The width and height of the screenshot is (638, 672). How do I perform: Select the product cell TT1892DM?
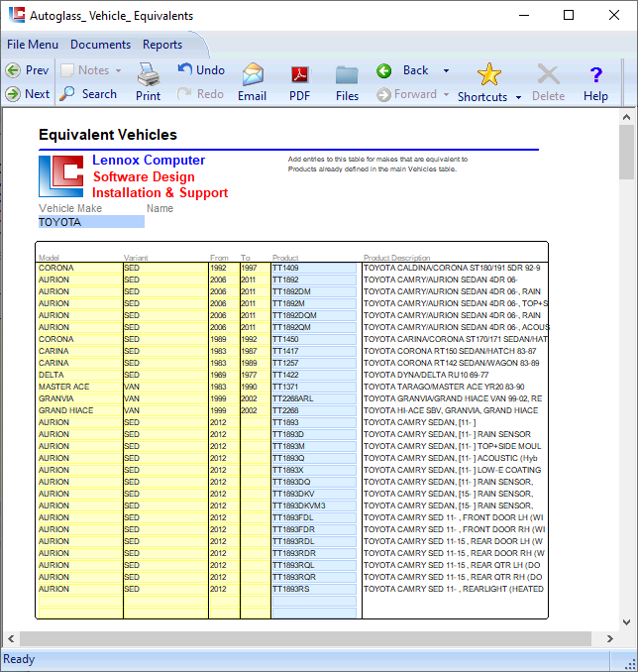click(314, 291)
